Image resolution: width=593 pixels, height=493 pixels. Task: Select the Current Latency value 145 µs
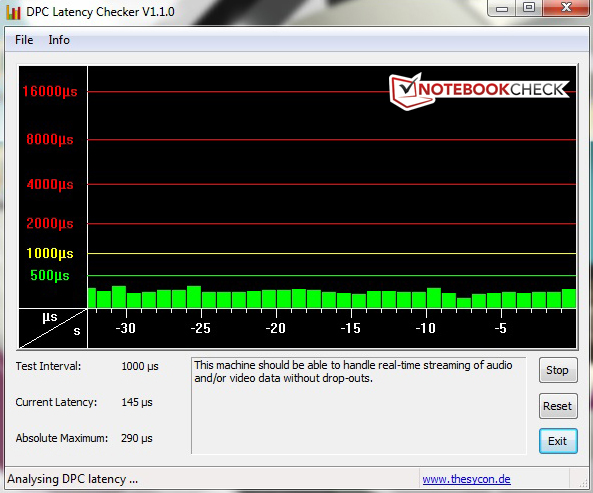pos(137,402)
